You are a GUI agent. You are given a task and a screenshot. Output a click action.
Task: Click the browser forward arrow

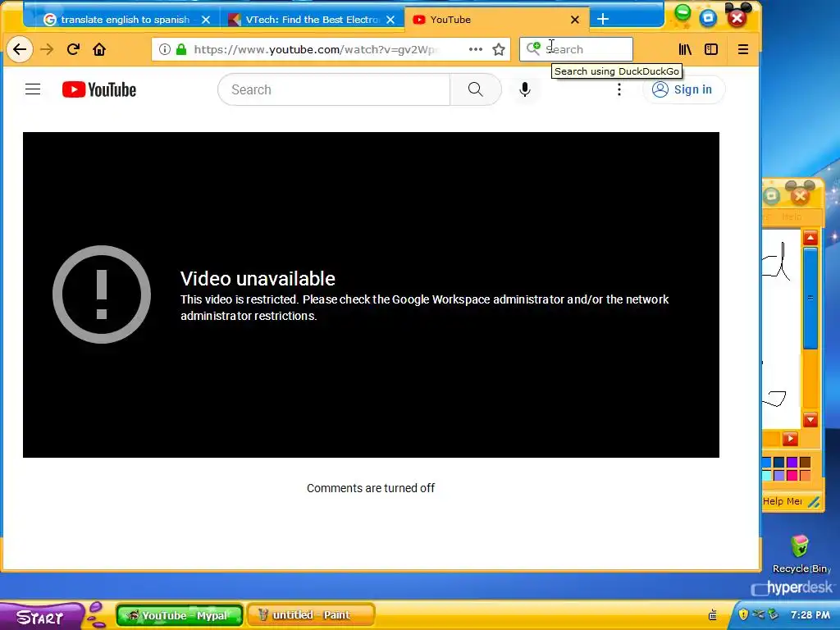(47, 49)
